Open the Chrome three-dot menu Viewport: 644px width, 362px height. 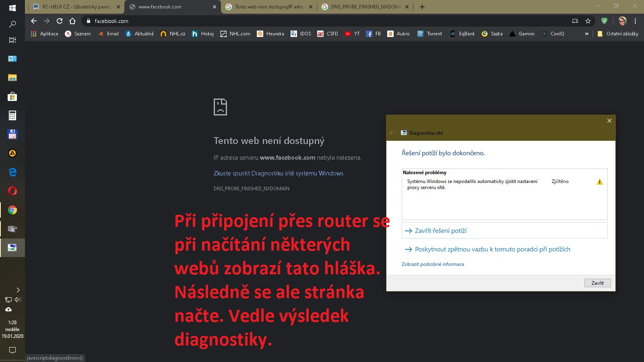pyautogui.click(x=635, y=21)
